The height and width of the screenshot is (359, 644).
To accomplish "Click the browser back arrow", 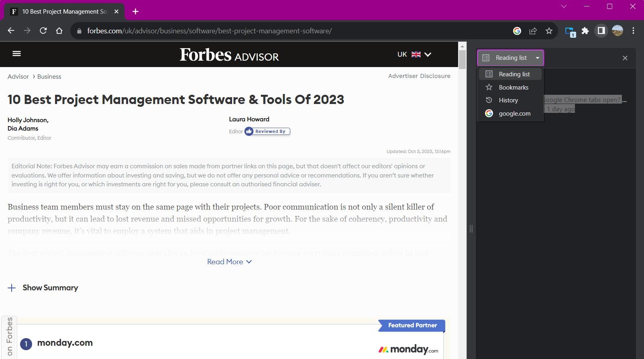I will click(x=11, y=31).
